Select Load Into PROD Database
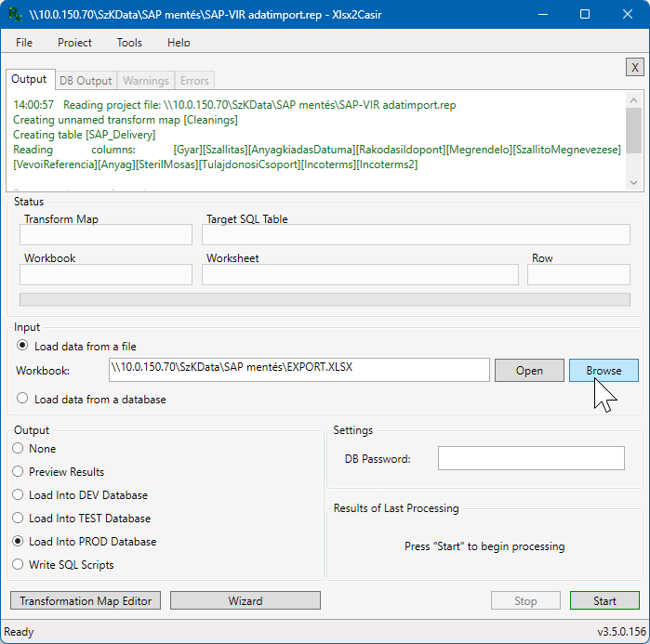Viewport: 650px width, 644px height. click(84, 541)
